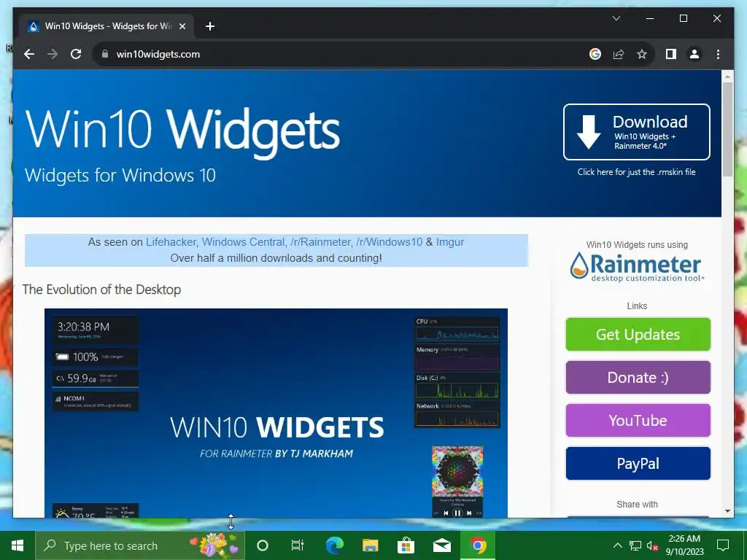Open the Imgur link
Image resolution: width=747 pixels, height=560 pixels.
449,242
